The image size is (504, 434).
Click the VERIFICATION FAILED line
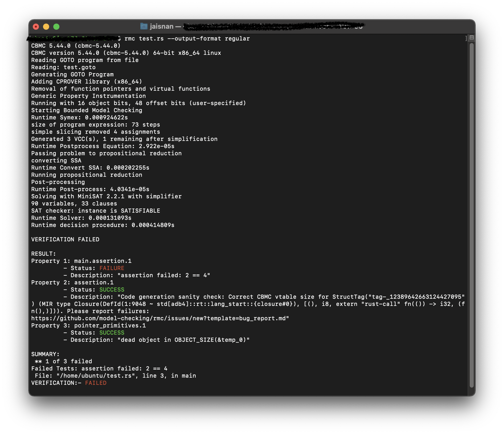65,240
